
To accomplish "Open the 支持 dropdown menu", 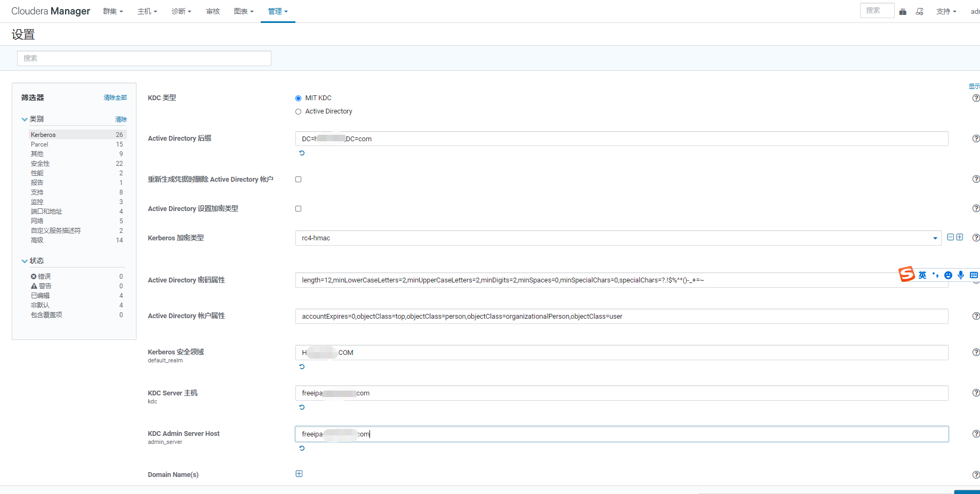I will tap(946, 11).
